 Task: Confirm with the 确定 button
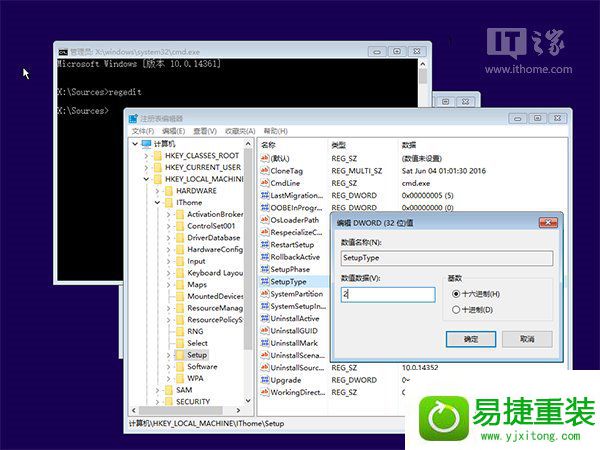click(x=471, y=339)
